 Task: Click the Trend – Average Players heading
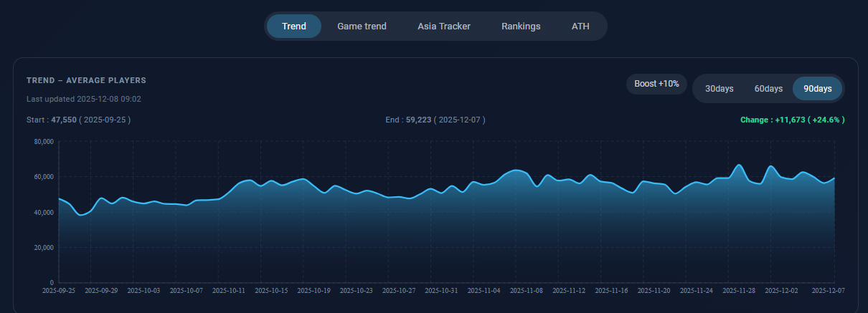(86, 80)
